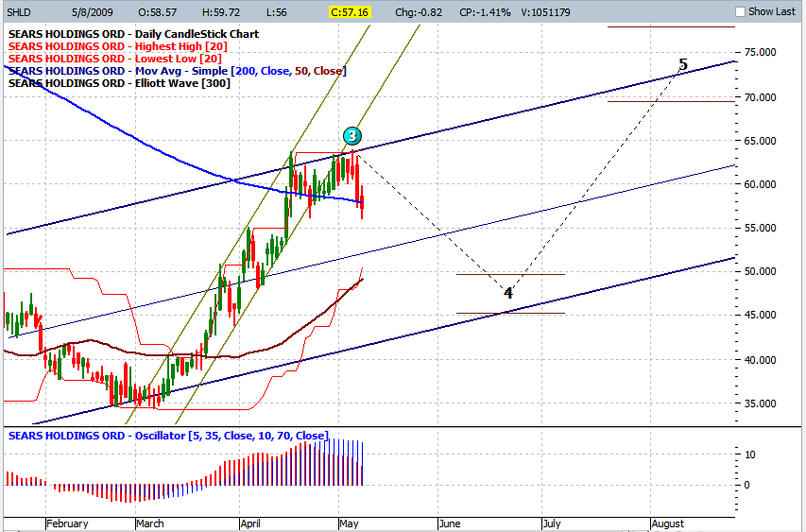Click the February label on time axis

[x=66, y=523]
